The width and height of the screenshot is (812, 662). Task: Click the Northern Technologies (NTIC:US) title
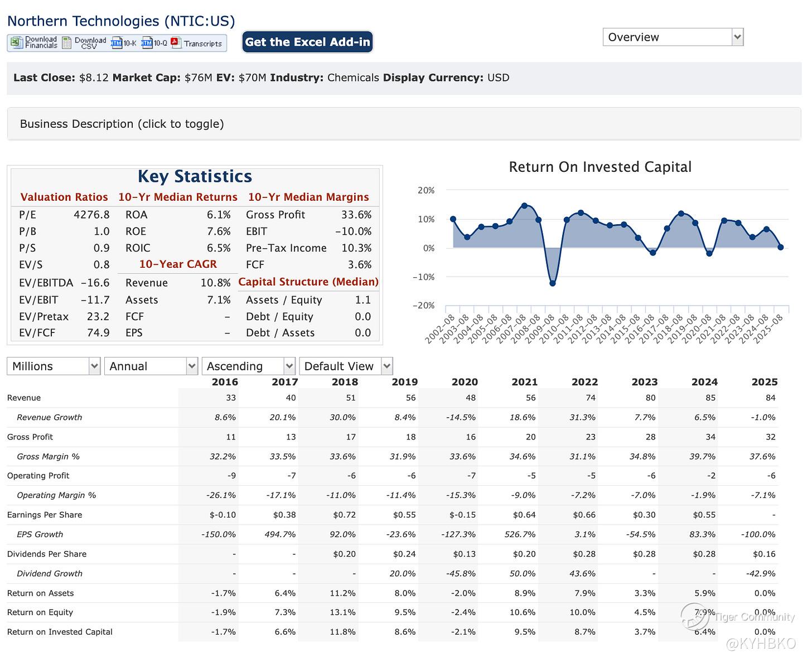click(x=121, y=21)
